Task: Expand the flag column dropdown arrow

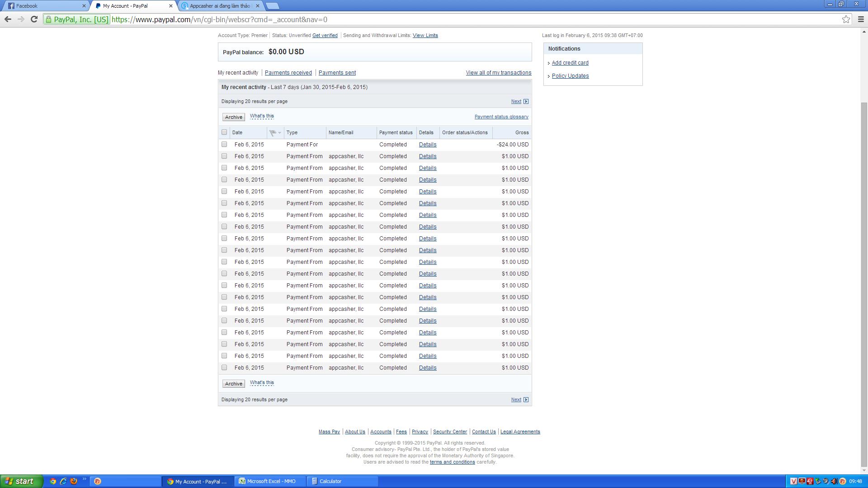Action: [x=280, y=132]
